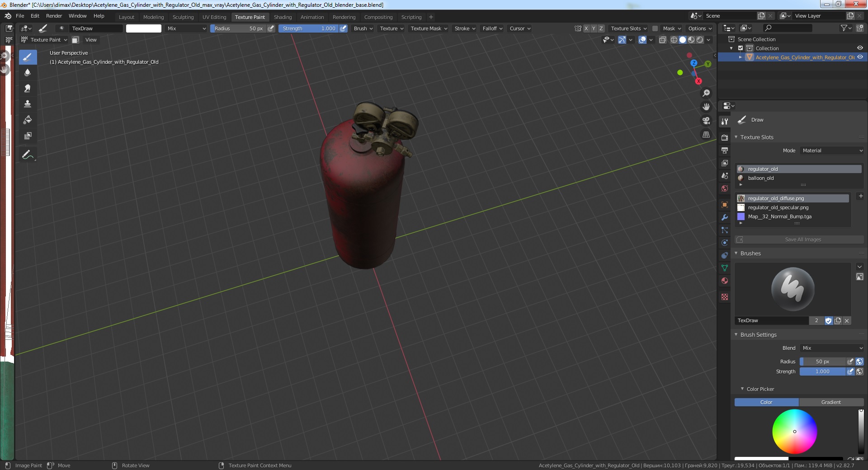The height and width of the screenshot is (470, 868).
Task: Enable stencil Mask checkbox in header
Action: pos(655,28)
